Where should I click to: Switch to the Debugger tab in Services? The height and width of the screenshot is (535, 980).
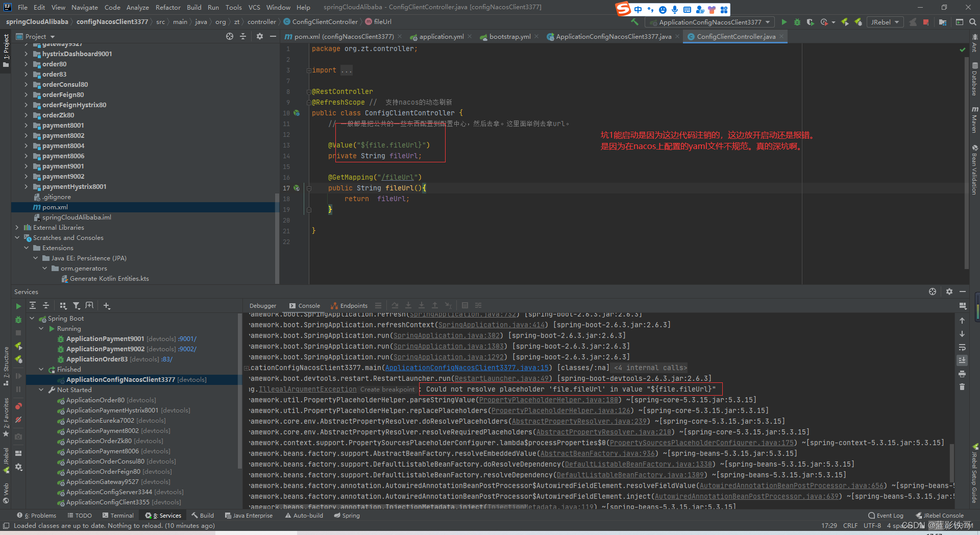[x=262, y=306]
